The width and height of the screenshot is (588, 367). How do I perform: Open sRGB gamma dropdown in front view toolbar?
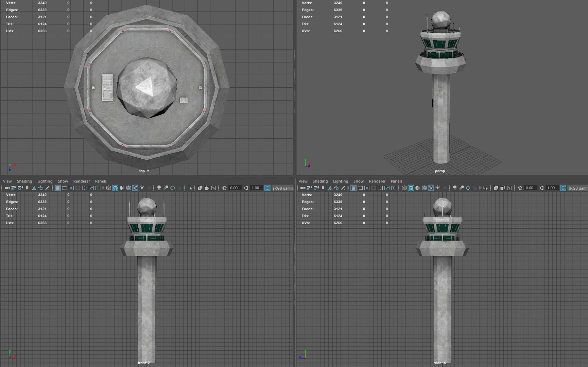click(x=283, y=188)
